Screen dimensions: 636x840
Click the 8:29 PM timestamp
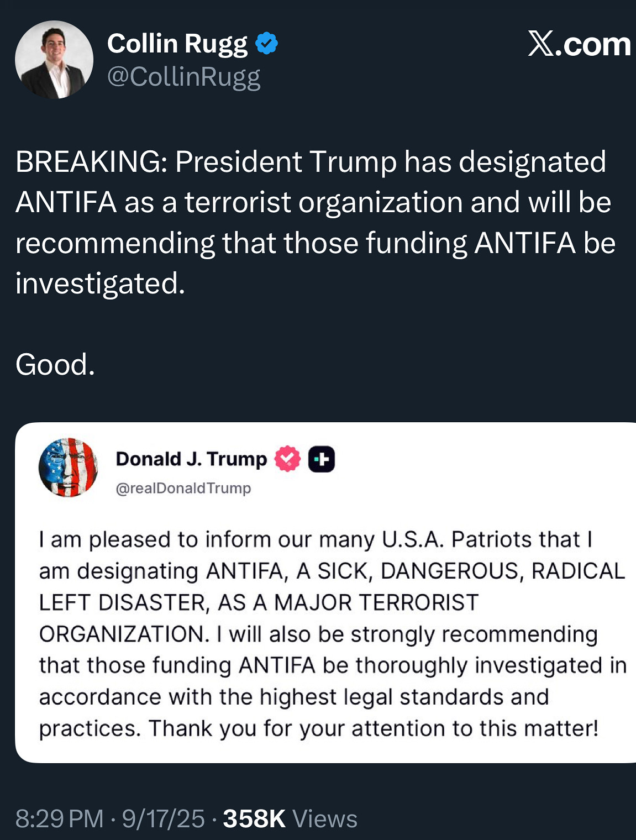coord(60,818)
